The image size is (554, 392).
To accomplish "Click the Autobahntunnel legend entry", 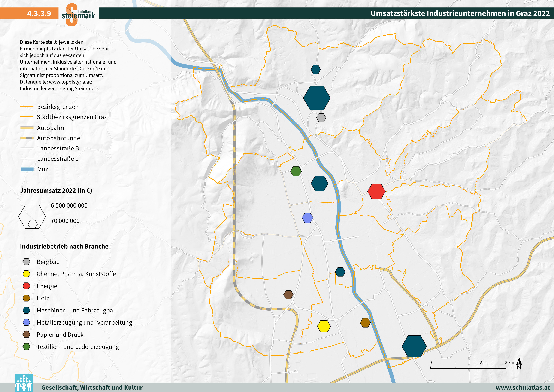I will [59, 138].
